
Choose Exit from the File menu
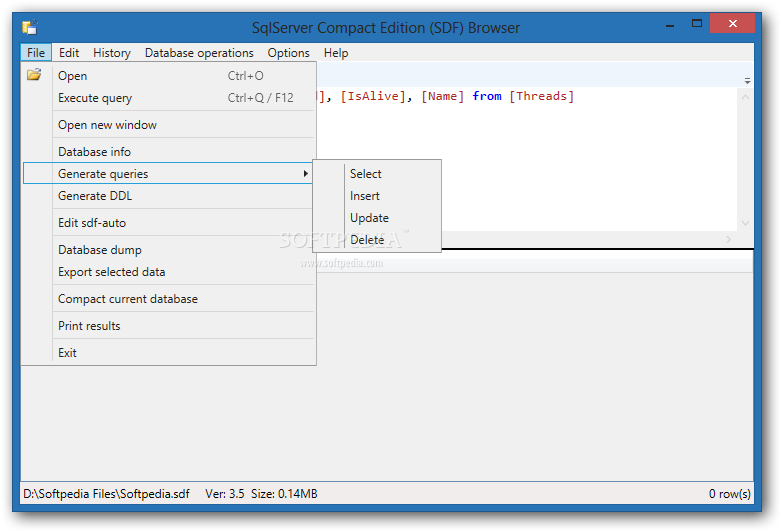pos(169,353)
